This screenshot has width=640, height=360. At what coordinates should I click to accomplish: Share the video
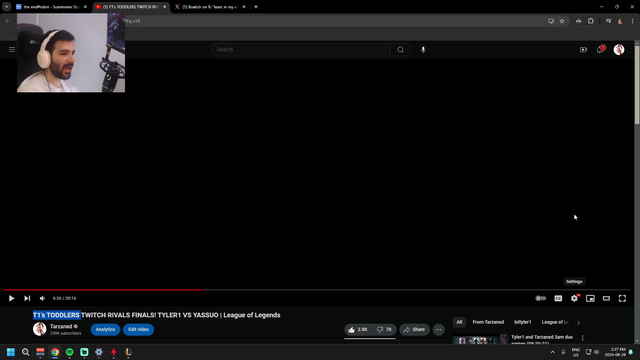(x=414, y=329)
